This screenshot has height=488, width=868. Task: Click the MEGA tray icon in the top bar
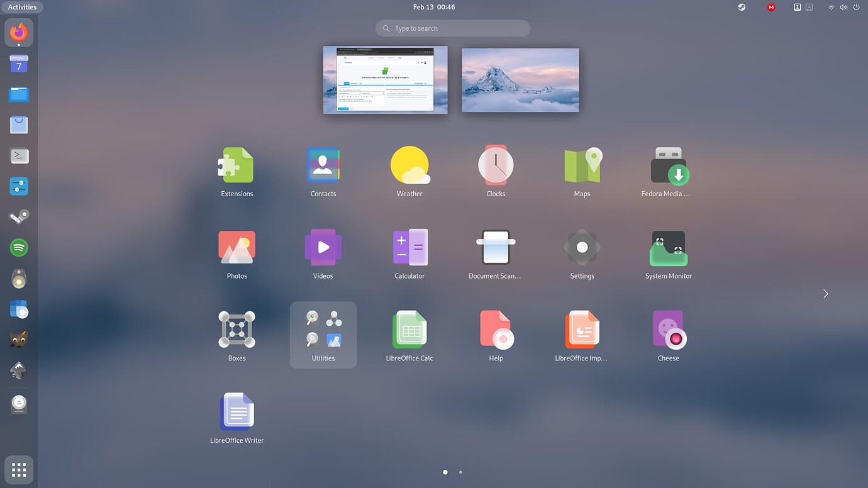[x=771, y=7]
